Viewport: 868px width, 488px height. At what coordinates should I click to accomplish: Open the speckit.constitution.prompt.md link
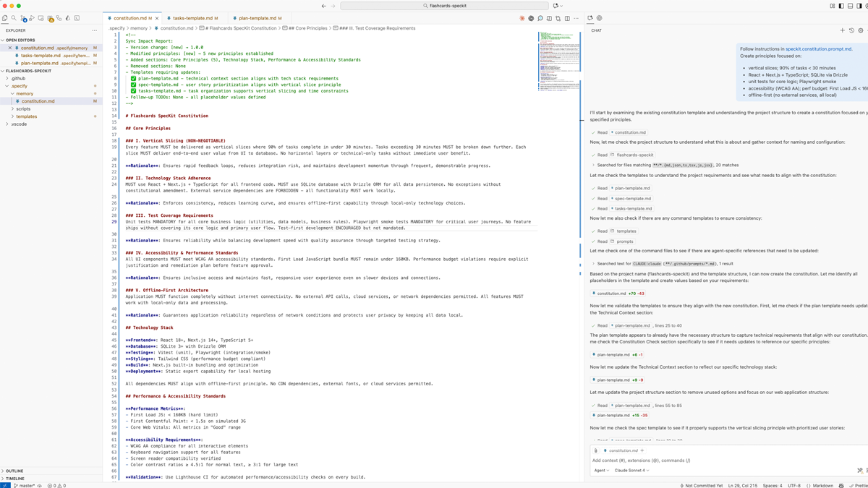[818, 49]
